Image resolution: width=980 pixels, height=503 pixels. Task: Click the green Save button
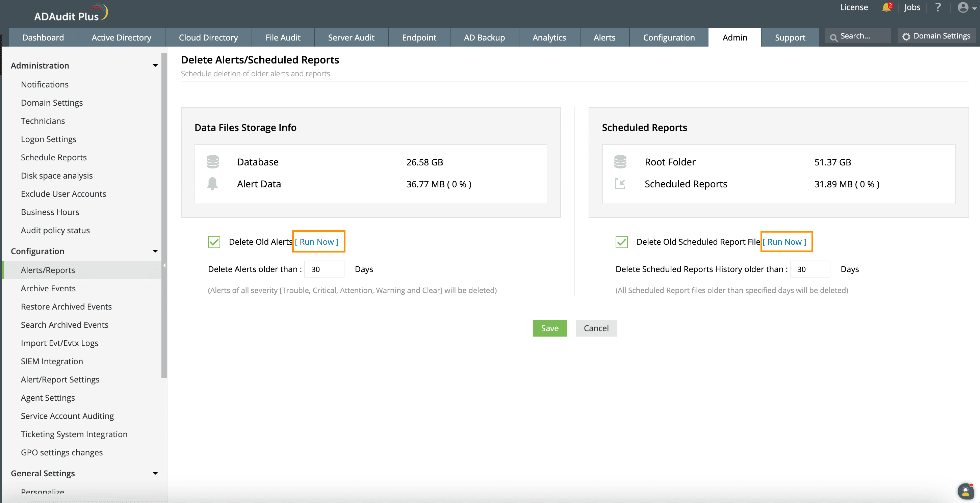point(549,328)
